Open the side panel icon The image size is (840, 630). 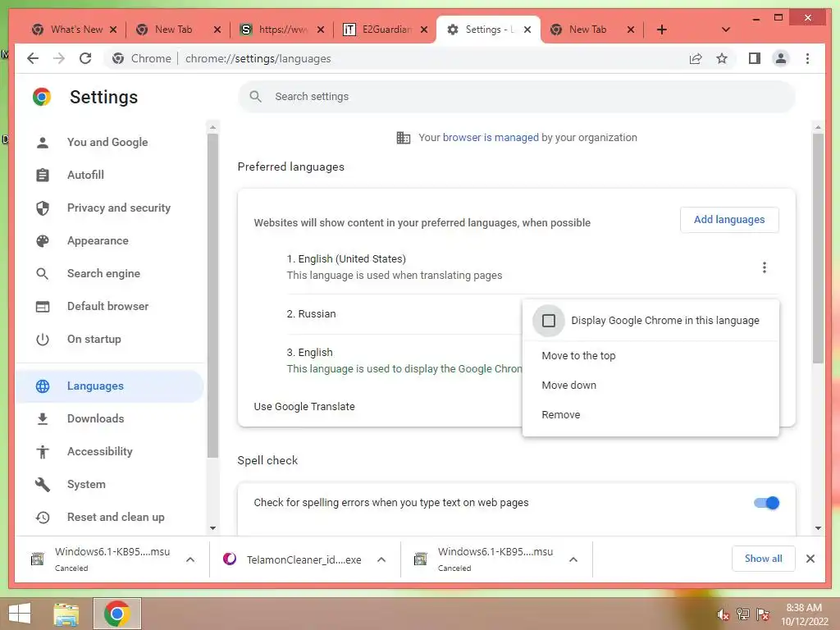click(755, 58)
